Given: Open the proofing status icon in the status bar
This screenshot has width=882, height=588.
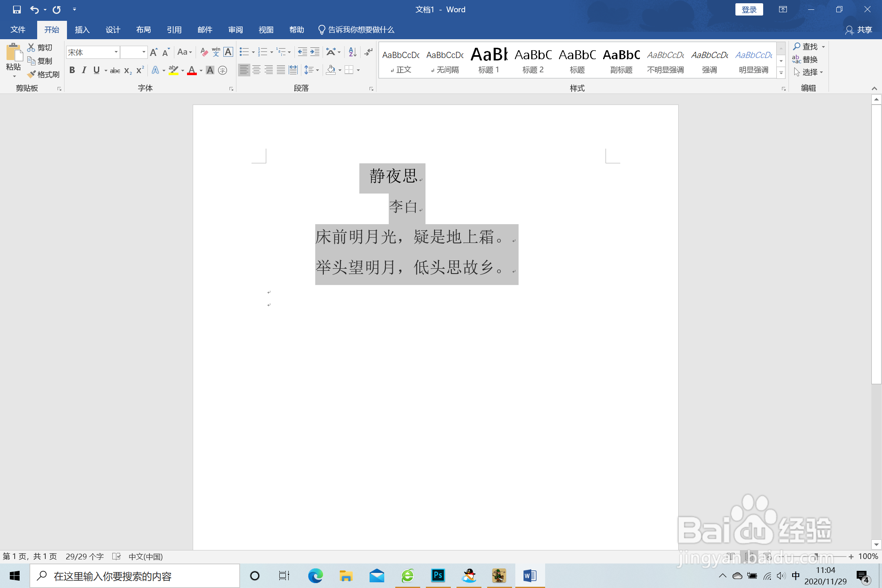Looking at the screenshot, I should pos(116,556).
